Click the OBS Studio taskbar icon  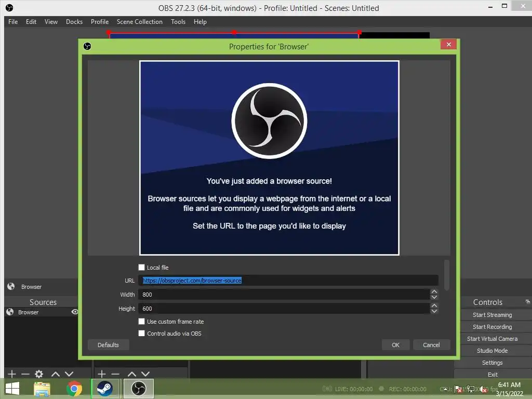[138, 389]
